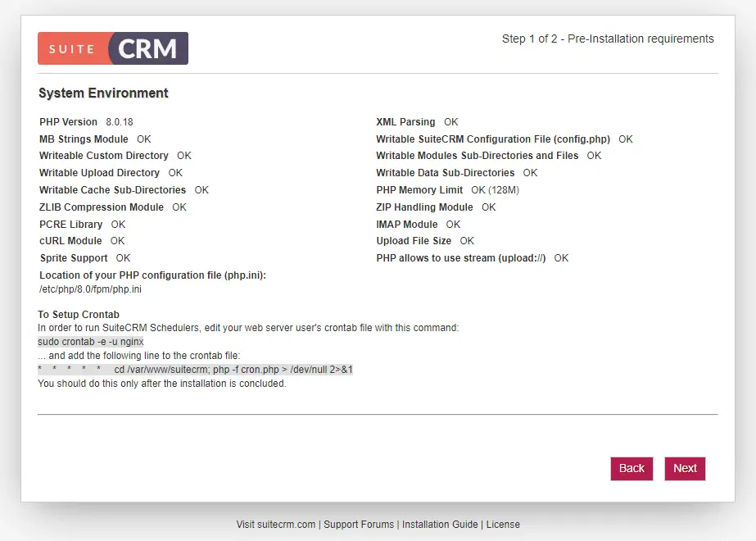Open the License link

[503, 525]
